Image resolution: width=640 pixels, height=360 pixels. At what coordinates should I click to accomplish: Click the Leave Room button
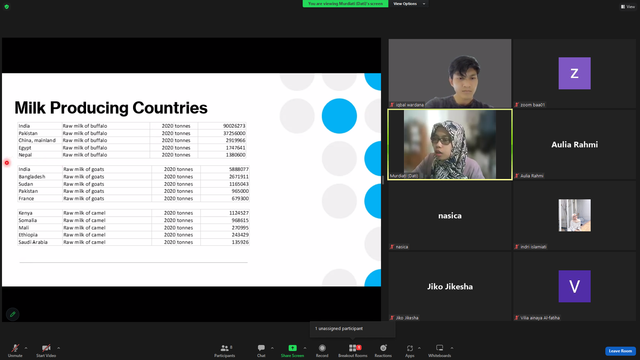620,351
